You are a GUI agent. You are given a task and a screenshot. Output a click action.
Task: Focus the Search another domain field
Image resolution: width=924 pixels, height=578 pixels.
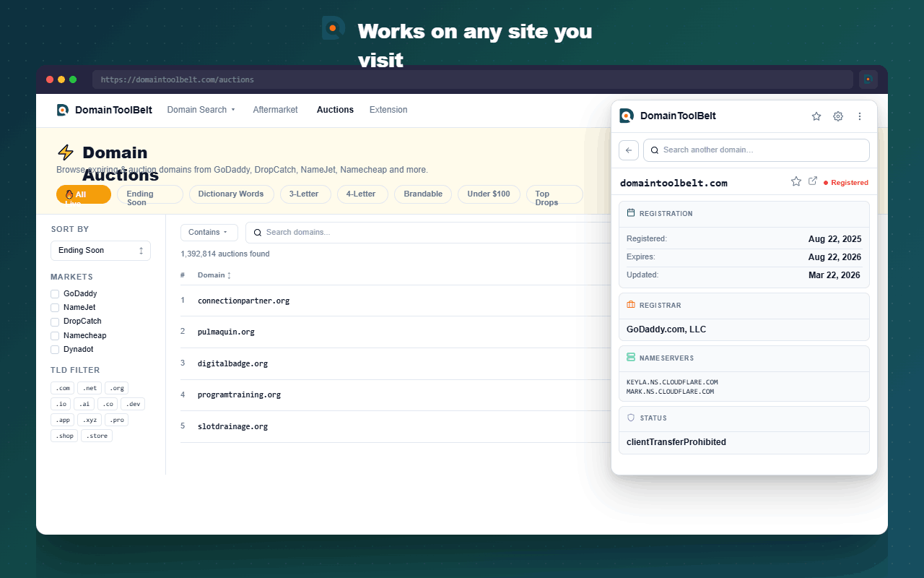pos(757,150)
